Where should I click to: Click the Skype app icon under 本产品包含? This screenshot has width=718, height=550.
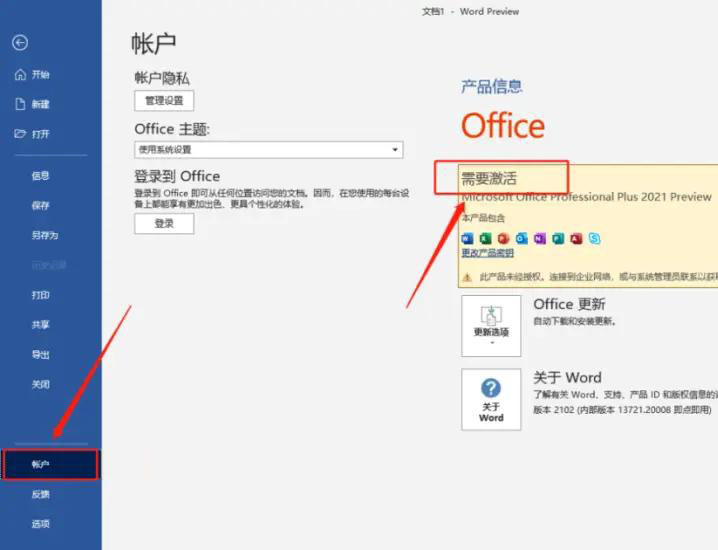click(594, 239)
